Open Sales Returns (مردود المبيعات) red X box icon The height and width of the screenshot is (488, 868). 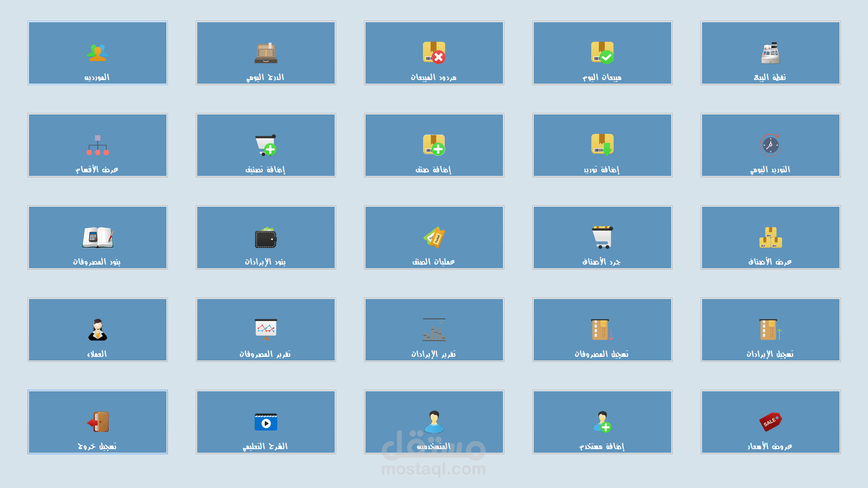pyautogui.click(x=434, y=53)
